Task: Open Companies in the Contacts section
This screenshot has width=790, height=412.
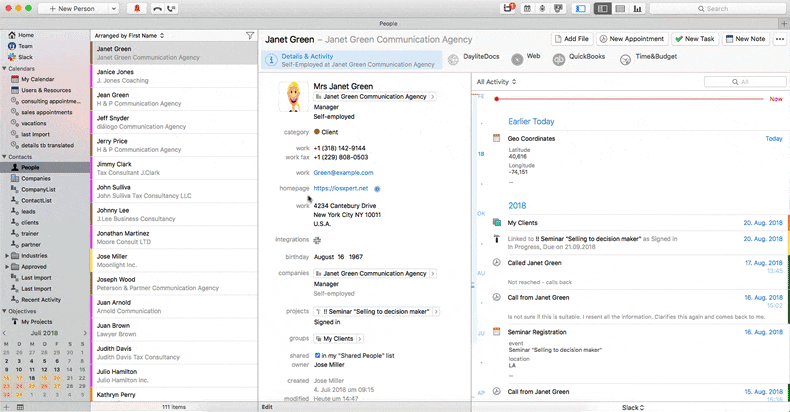Action: (35, 178)
